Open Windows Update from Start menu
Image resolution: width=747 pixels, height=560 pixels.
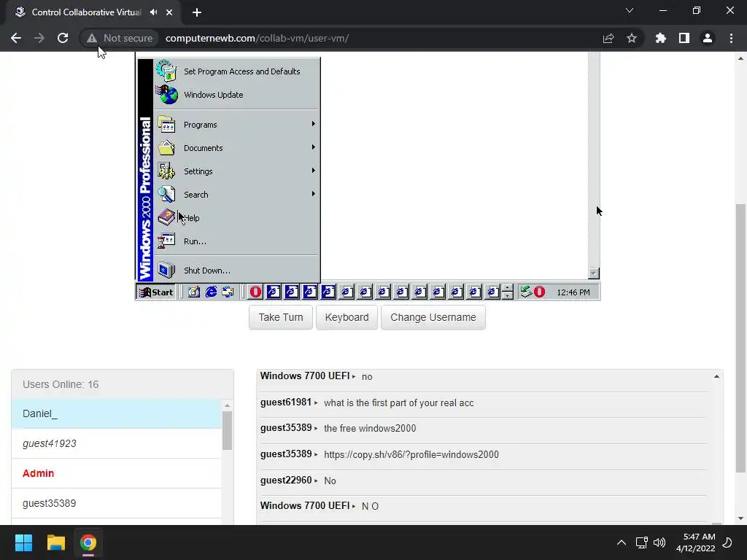coord(237,95)
